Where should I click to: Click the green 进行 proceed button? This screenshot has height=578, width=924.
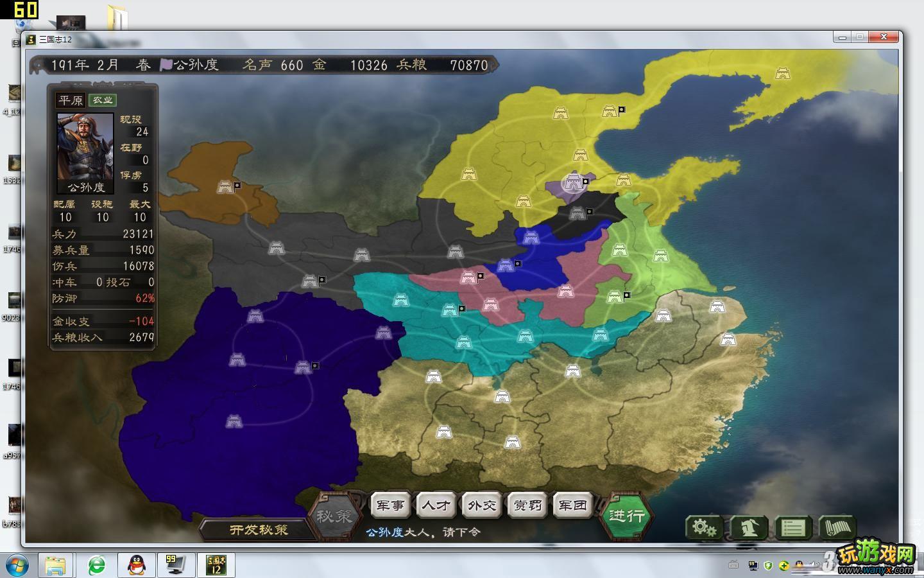627,516
